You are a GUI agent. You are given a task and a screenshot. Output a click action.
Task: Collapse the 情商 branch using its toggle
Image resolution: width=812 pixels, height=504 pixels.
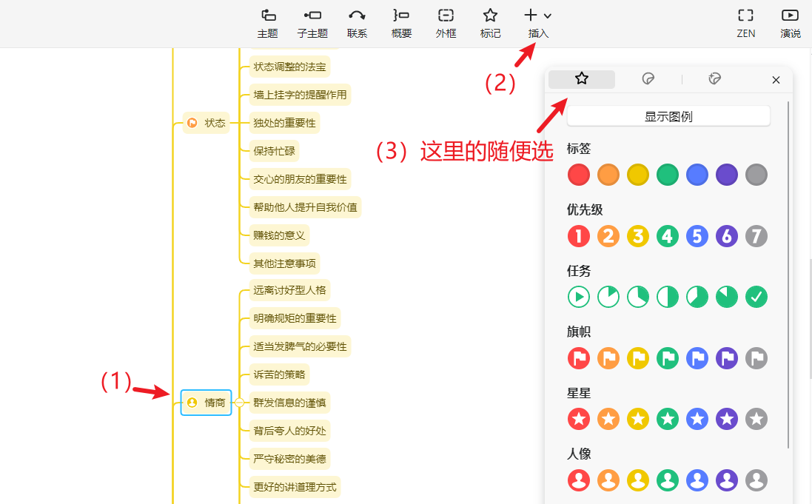coord(239,403)
